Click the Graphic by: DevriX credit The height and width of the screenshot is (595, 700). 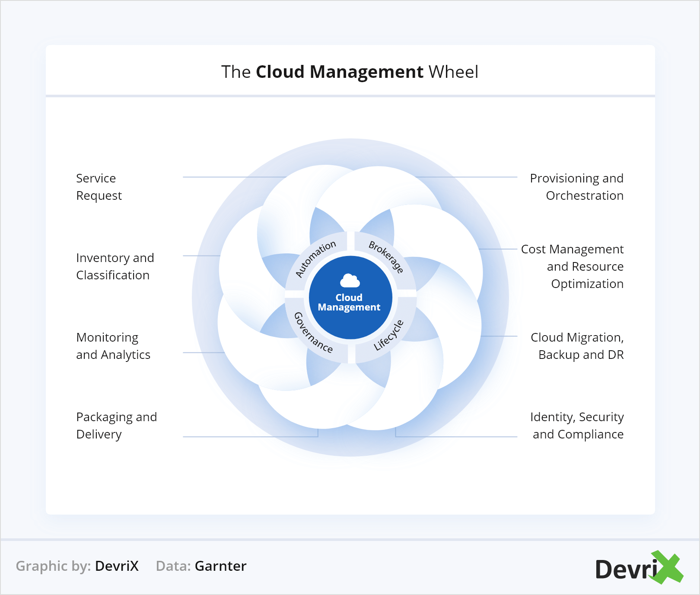pos(77,566)
